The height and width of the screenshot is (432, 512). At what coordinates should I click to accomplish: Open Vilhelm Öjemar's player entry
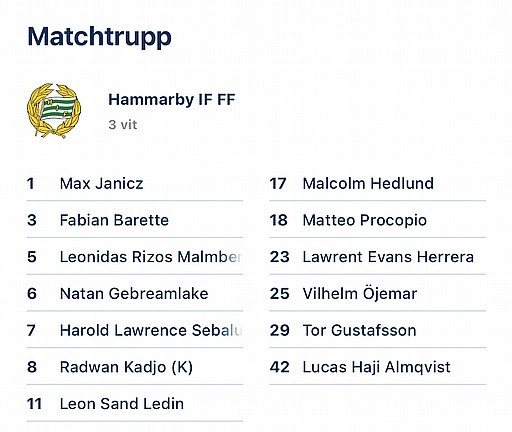click(x=377, y=294)
